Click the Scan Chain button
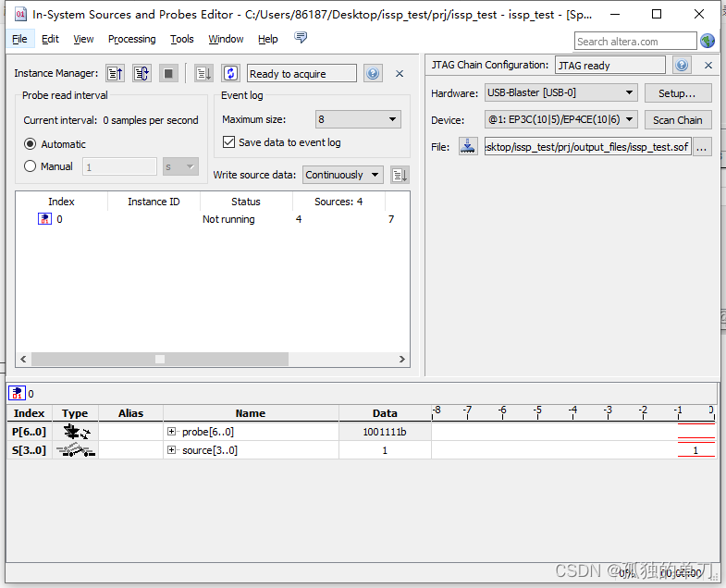 [x=678, y=120]
